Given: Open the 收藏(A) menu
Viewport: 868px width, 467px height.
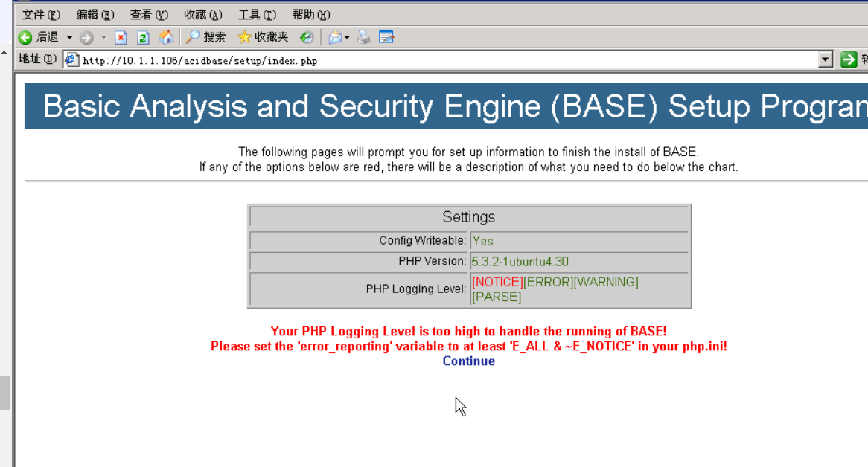Looking at the screenshot, I should 203,15.
